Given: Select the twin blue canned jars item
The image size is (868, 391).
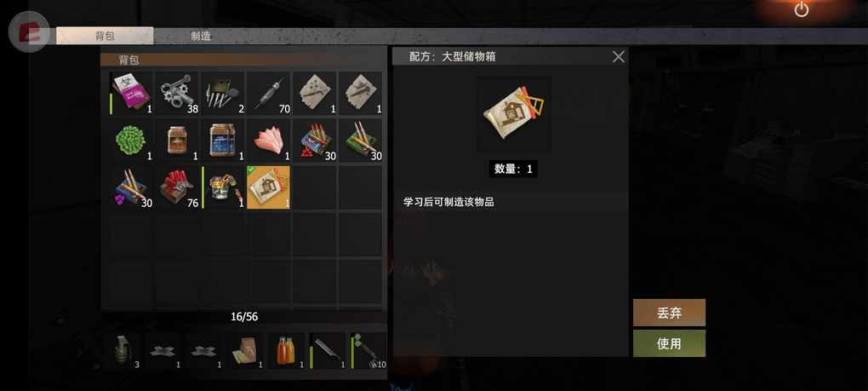Looking at the screenshot, I should coord(223,140).
